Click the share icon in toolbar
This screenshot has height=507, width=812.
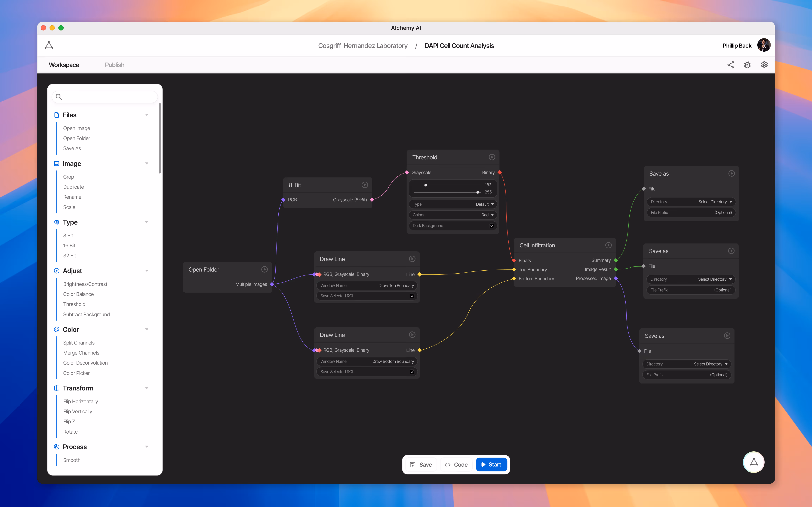tap(730, 65)
